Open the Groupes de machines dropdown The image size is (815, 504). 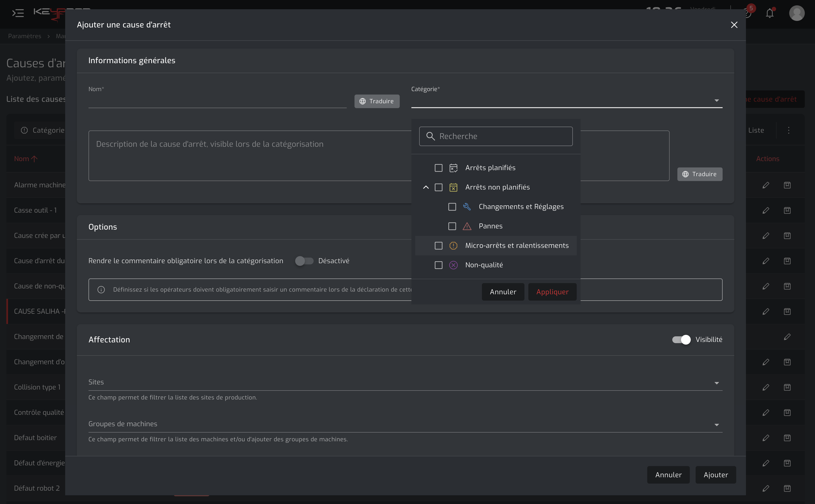[x=405, y=424]
